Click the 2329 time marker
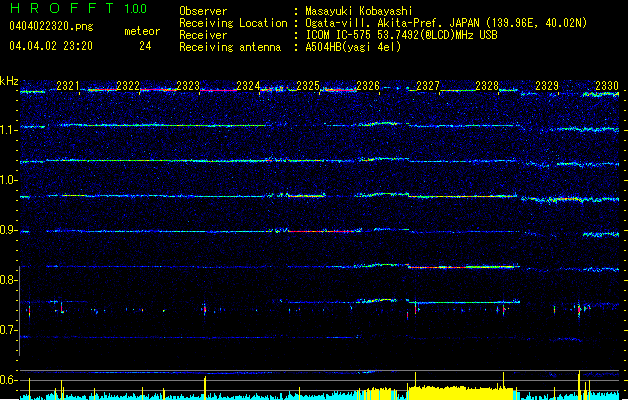This screenshot has height=400, width=629. [547, 86]
